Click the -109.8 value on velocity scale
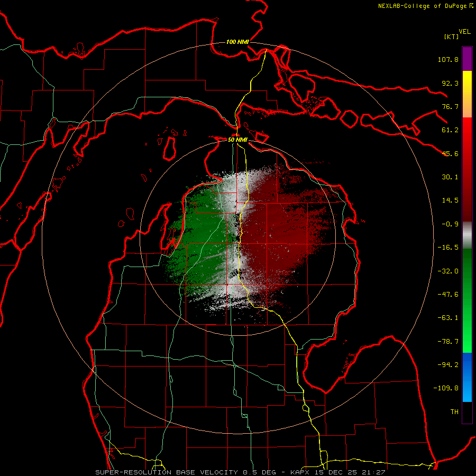This screenshot has width=476, height=476. tap(446, 388)
